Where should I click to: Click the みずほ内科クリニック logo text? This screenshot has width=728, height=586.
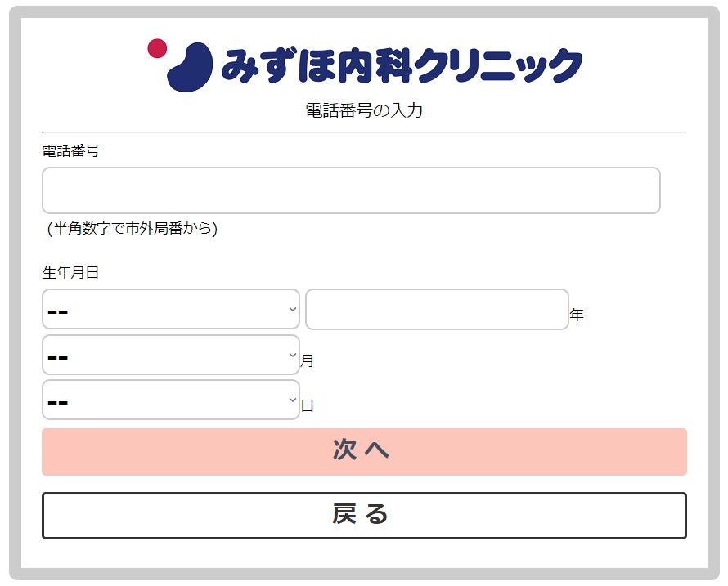coord(401,66)
